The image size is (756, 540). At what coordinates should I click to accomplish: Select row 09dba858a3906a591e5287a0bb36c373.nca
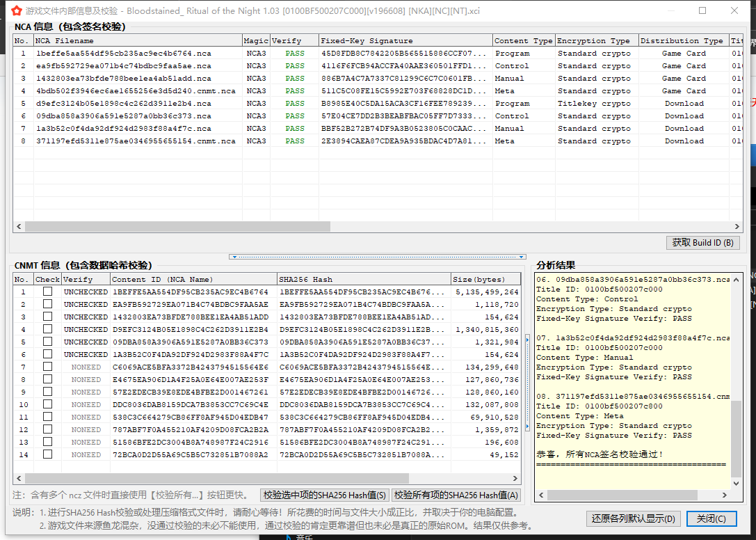coord(378,116)
